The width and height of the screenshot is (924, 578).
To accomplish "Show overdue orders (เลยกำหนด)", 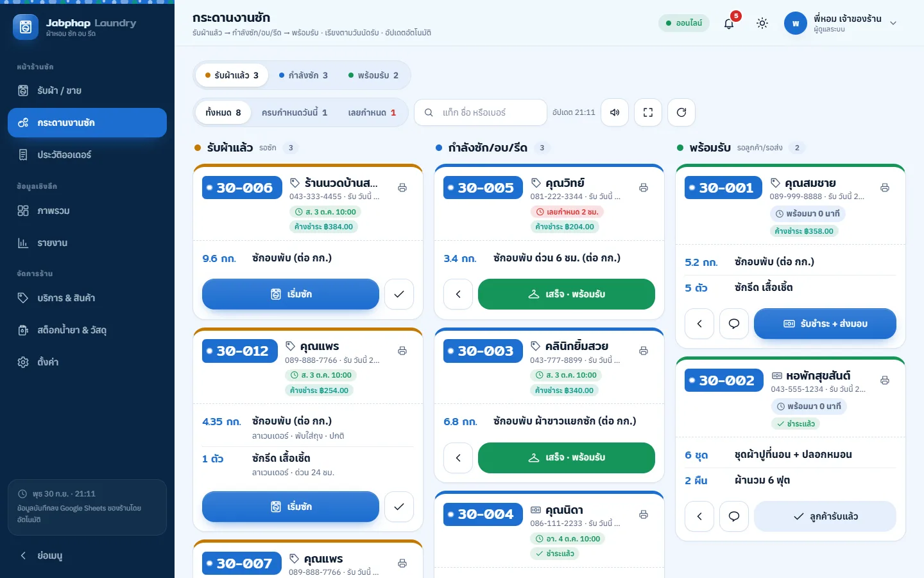I will pyautogui.click(x=372, y=112).
